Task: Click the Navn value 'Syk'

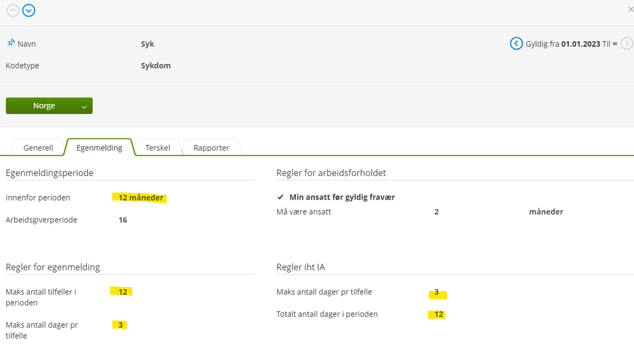Action: (147, 44)
